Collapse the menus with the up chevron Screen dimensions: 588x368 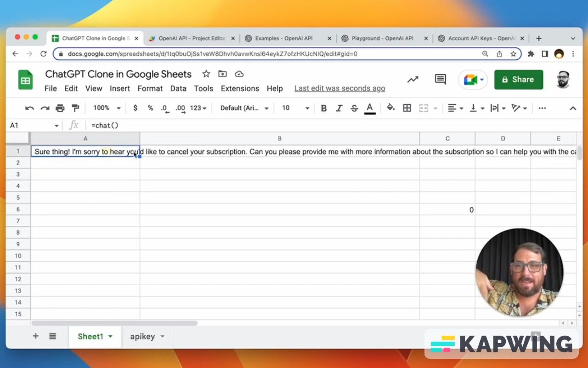573,109
